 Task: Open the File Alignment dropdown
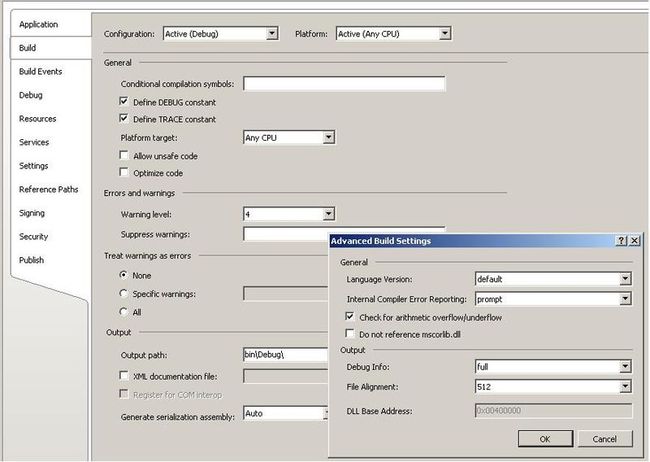coord(625,387)
